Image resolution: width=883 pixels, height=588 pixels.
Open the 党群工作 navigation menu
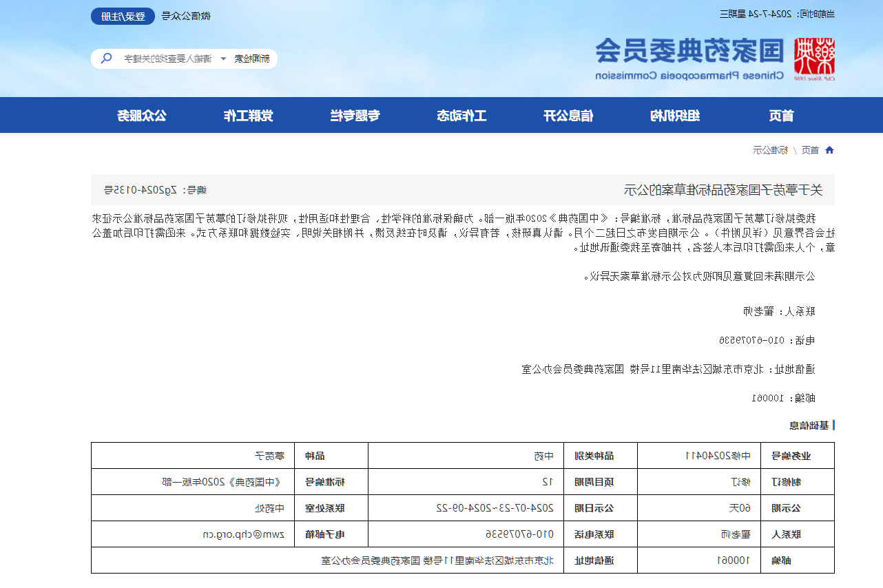click(x=248, y=116)
